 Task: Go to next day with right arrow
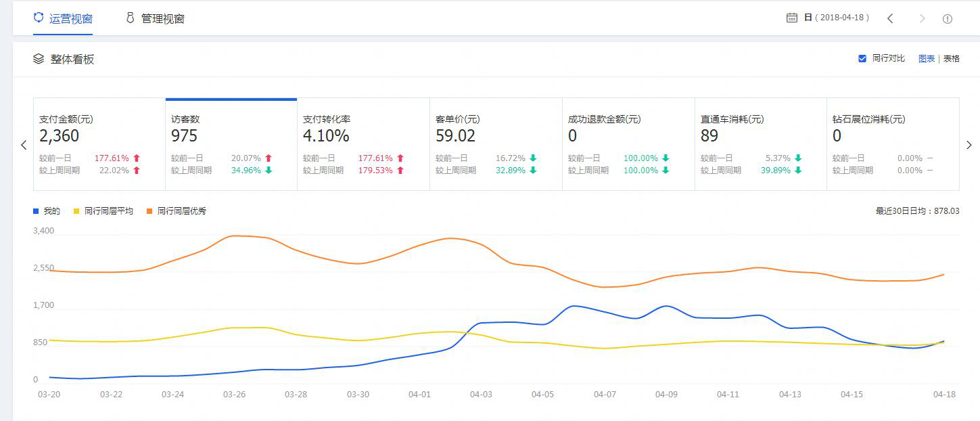[922, 19]
